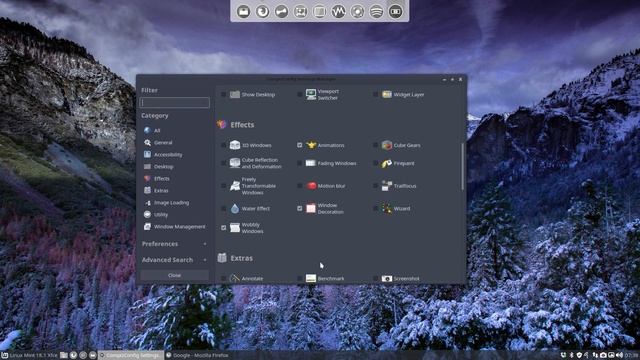Open the Viewport Switcher plugin icon

[x=311, y=94]
